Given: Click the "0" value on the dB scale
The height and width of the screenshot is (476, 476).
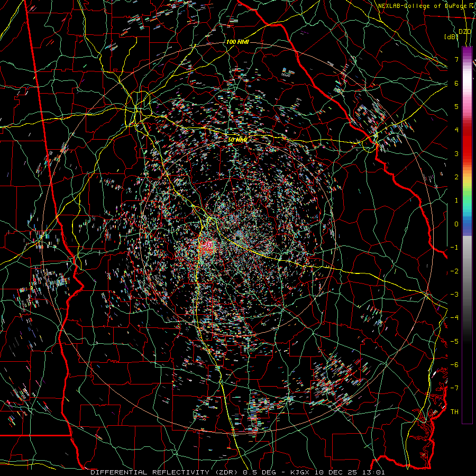Looking at the screenshot, I should pyautogui.click(x=456, y=224).
